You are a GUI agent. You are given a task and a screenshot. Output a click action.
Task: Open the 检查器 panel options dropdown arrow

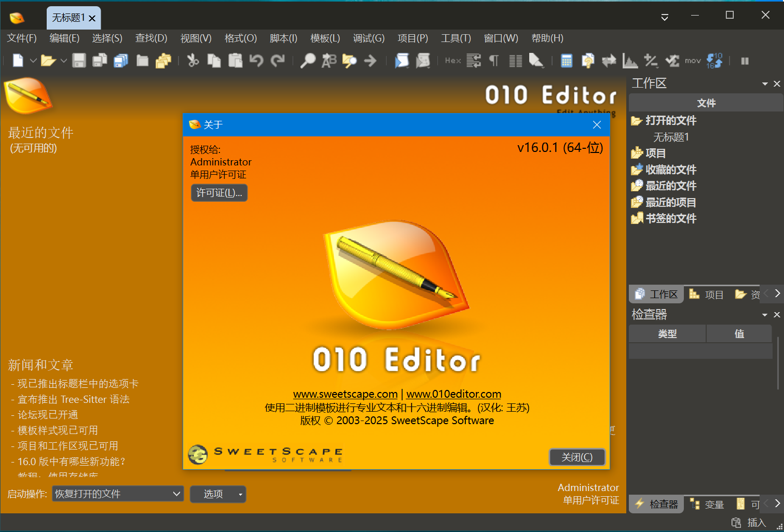(765, 315)
